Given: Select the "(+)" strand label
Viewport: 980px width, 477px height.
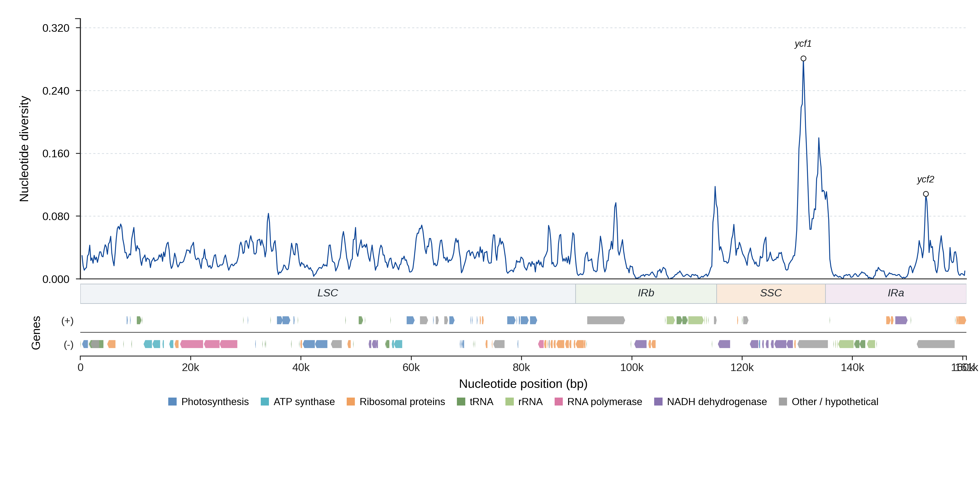Looking at the screenshot, I should [x=67, y=321].
